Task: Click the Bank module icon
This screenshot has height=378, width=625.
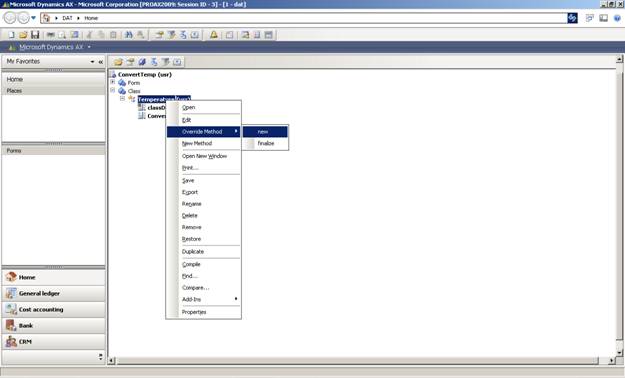Action: pyautogui.click(x=11, y=325)
